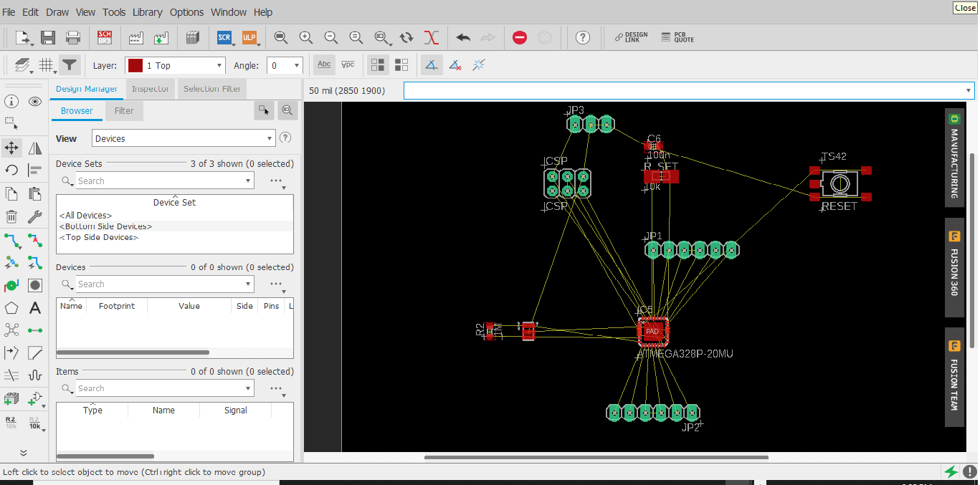Viewport: 980px width, 485px height.
Task: Open the Layer dropdown showing 1 Top
Action: (x=176, y=65)
